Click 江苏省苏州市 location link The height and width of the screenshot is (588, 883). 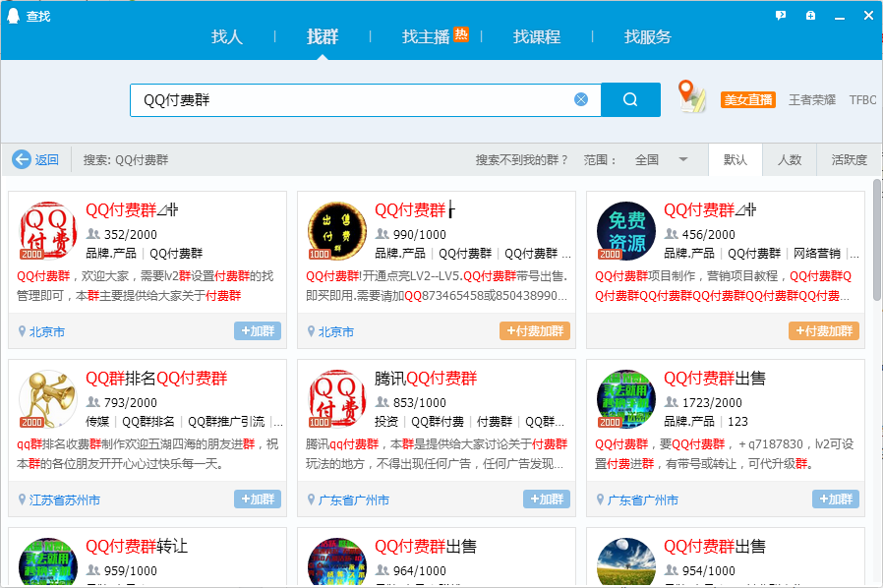pyautogui.click(x=65, y=500)
